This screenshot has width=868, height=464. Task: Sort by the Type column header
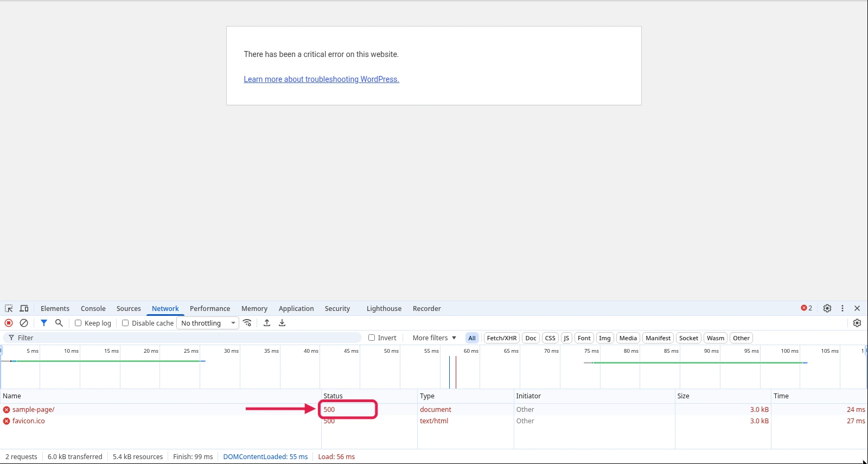click(x=466, y=396)
